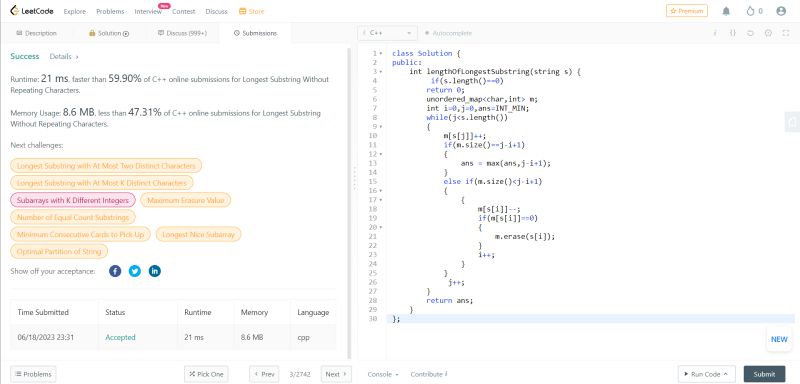Screen dimensions: 800x384
Task: Click the Premium button
Action: click(x=687, y=11)
